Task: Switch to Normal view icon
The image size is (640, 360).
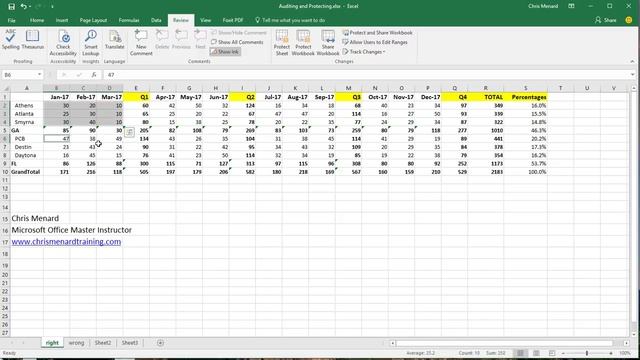Action: 520,353
